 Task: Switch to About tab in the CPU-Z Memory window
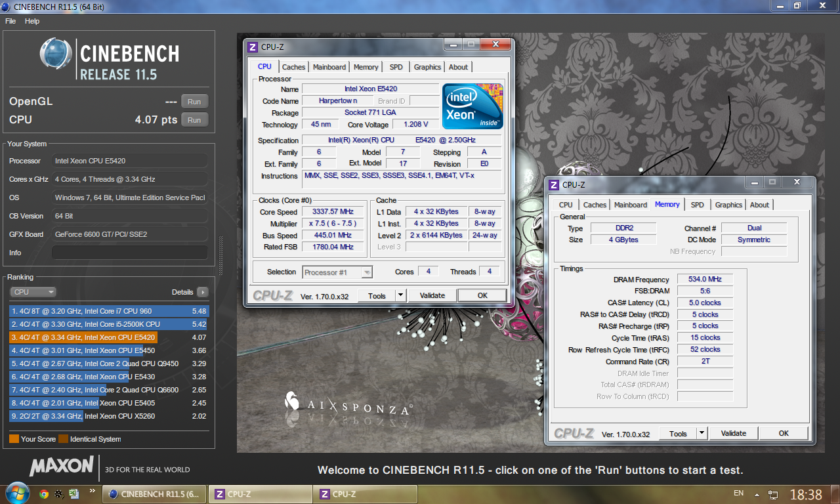point(759,205)
